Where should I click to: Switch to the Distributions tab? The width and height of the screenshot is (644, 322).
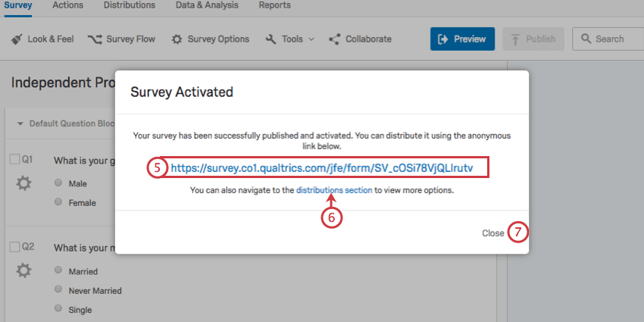click(130, 5)
